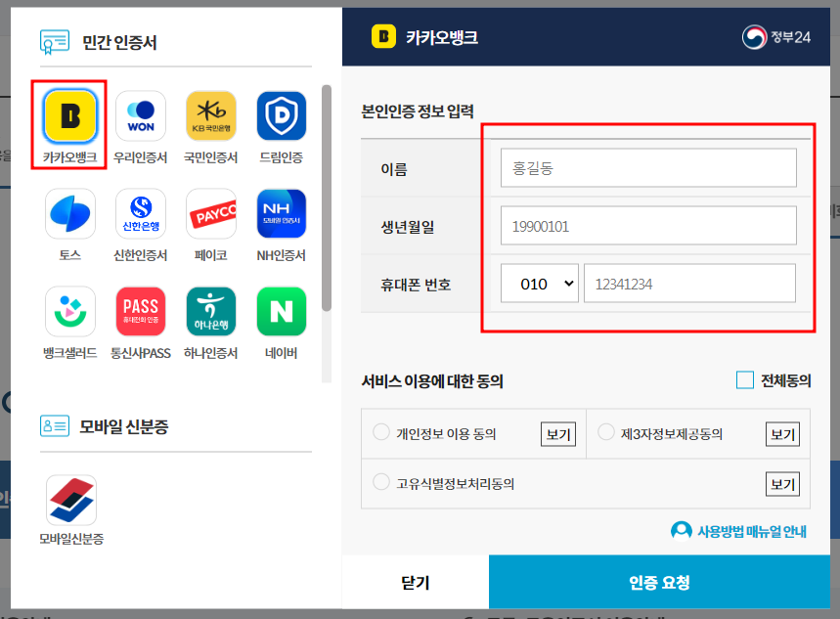
Task: Select the third-party consent (제3자정보제공동의) radio
Action: pyautogui.click(x=606, y=432)
